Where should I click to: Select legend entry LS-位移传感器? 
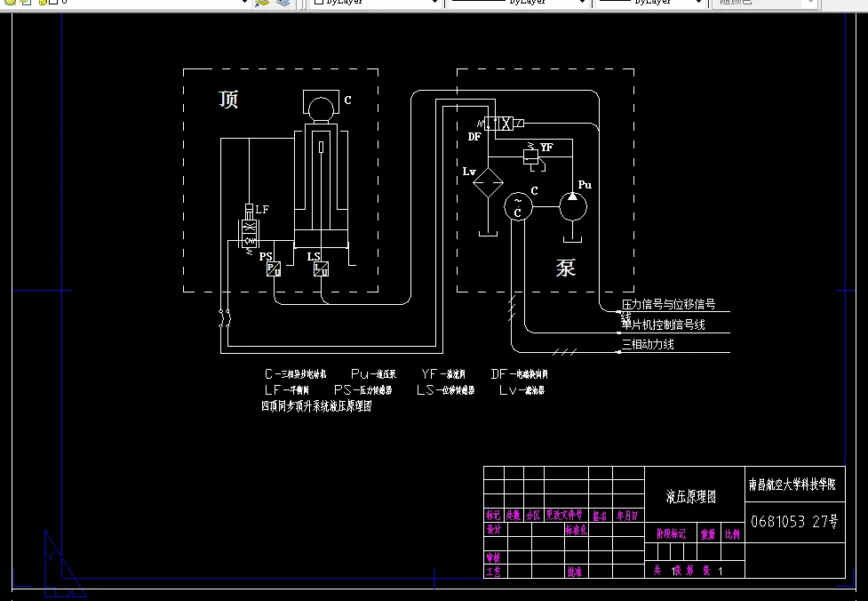(446, 390)
